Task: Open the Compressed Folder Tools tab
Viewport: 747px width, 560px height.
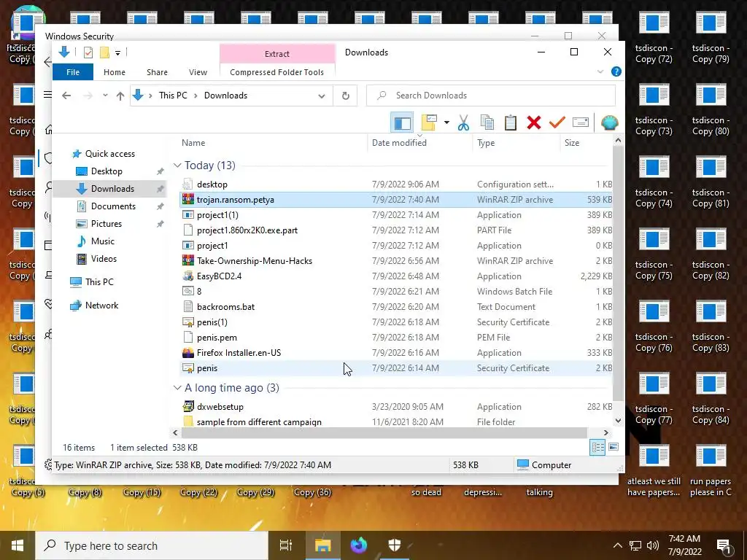Action: point(276,72)
